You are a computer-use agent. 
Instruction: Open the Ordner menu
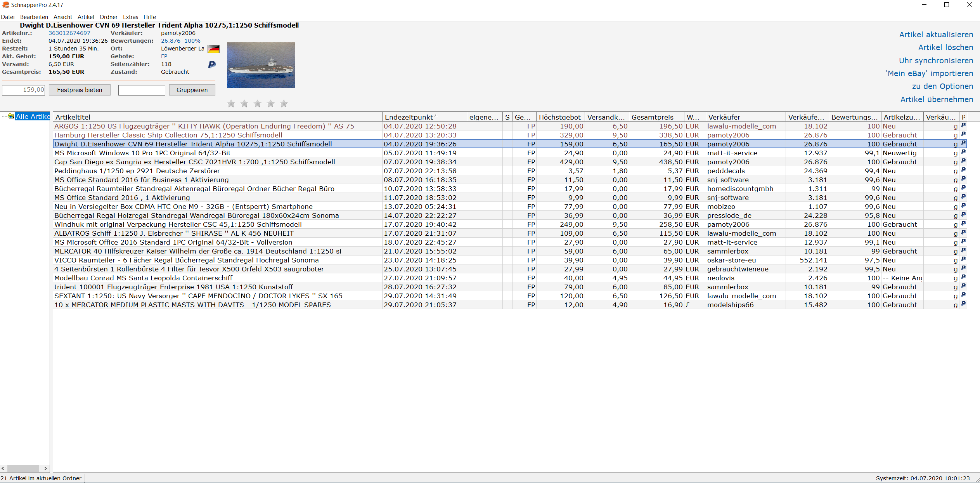point(108,17)
